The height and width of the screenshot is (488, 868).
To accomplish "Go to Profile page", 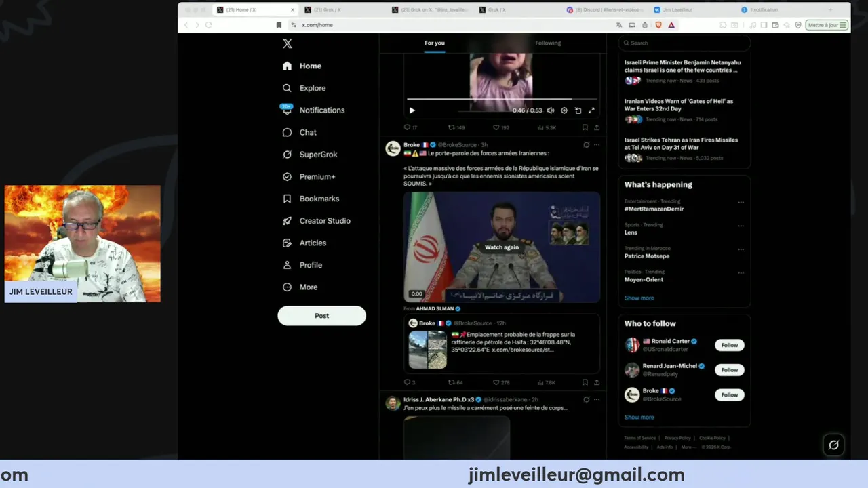I will coord(302,265).
